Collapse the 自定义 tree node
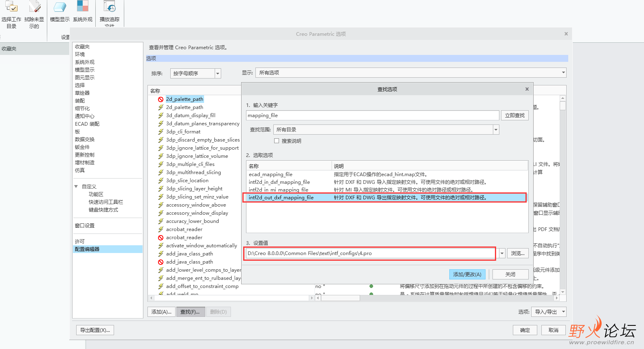This screenshot has width=644, height=349. [76, 187]
